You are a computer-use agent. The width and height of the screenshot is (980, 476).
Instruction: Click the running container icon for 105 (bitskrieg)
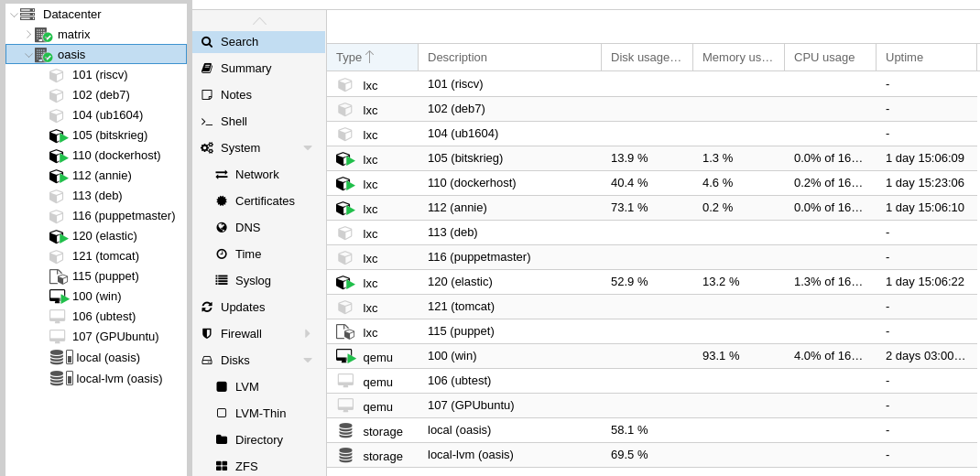point(58,135)
